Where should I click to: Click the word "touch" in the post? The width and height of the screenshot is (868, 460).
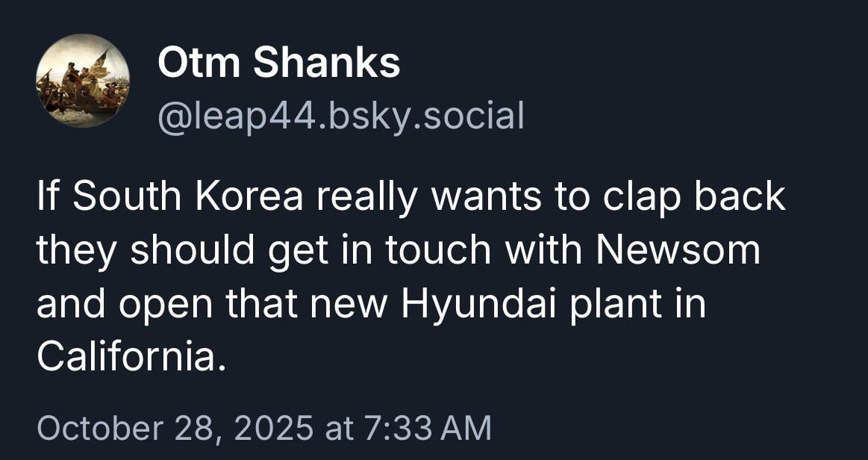pyautogui.click(x=438, y=251)
